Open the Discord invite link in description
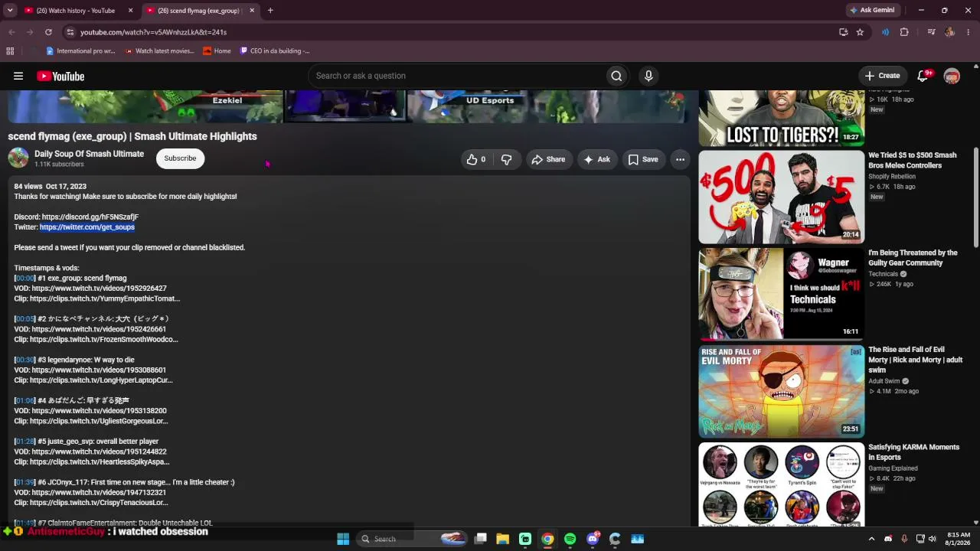This screenshot has width=980, height=551. (x=90, y=217)
